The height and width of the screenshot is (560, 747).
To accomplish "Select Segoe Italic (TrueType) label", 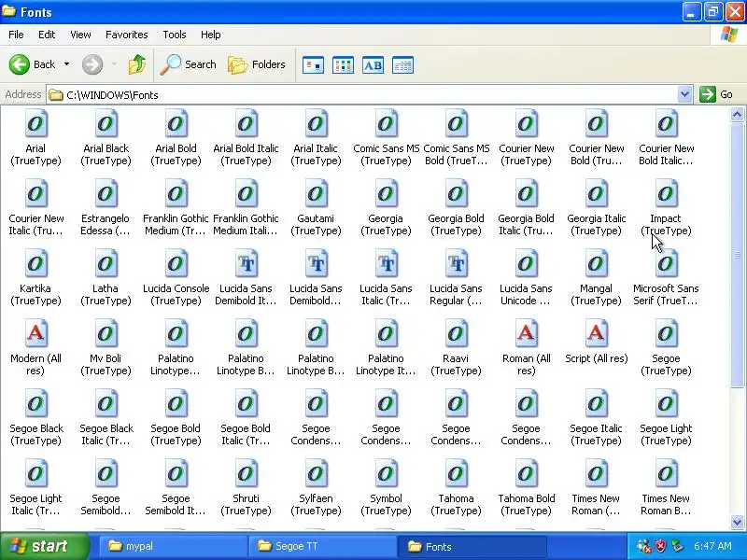I will click(596, 434).
